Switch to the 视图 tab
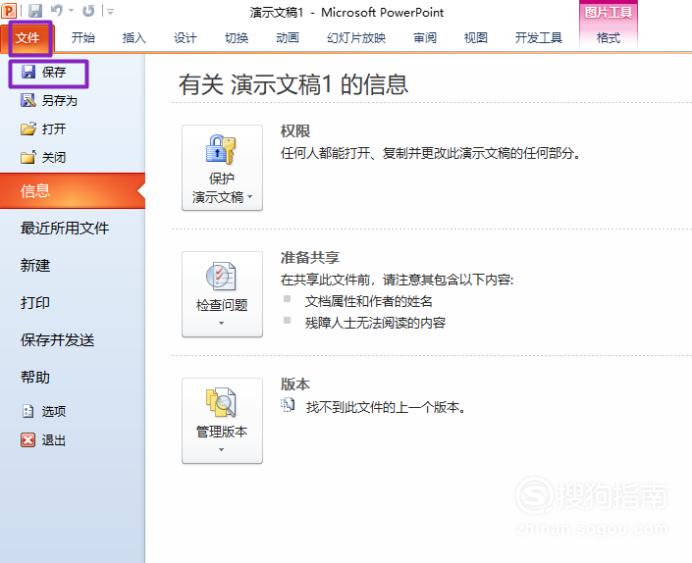Screen dimensions: 692x563 coord(476,38)
